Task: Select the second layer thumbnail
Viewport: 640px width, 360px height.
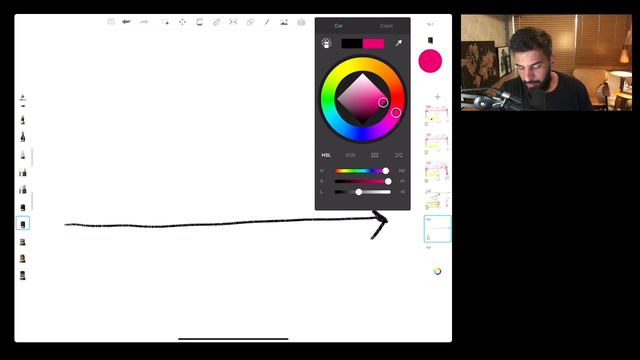Action: click(x=437, y=144)
